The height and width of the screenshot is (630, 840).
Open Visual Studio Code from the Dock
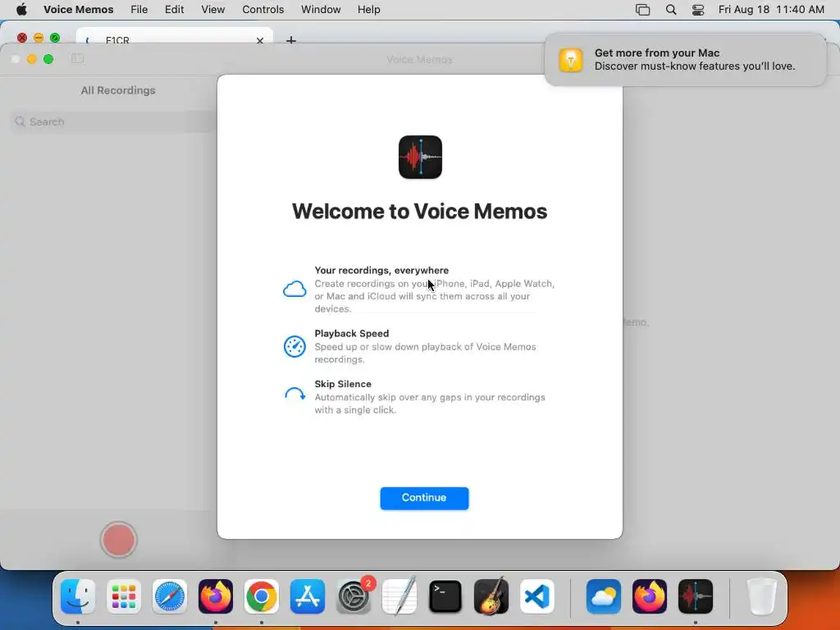pyautogui.click(x=537, y=596)
